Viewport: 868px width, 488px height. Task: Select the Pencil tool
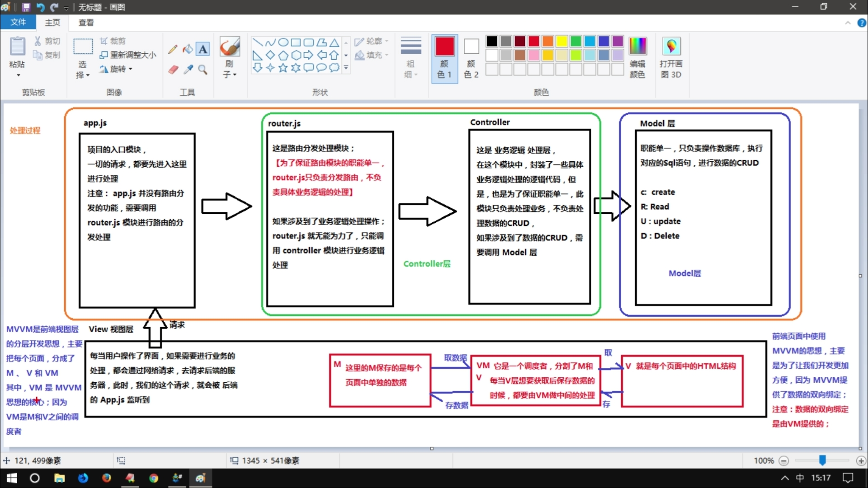(173, 49)
